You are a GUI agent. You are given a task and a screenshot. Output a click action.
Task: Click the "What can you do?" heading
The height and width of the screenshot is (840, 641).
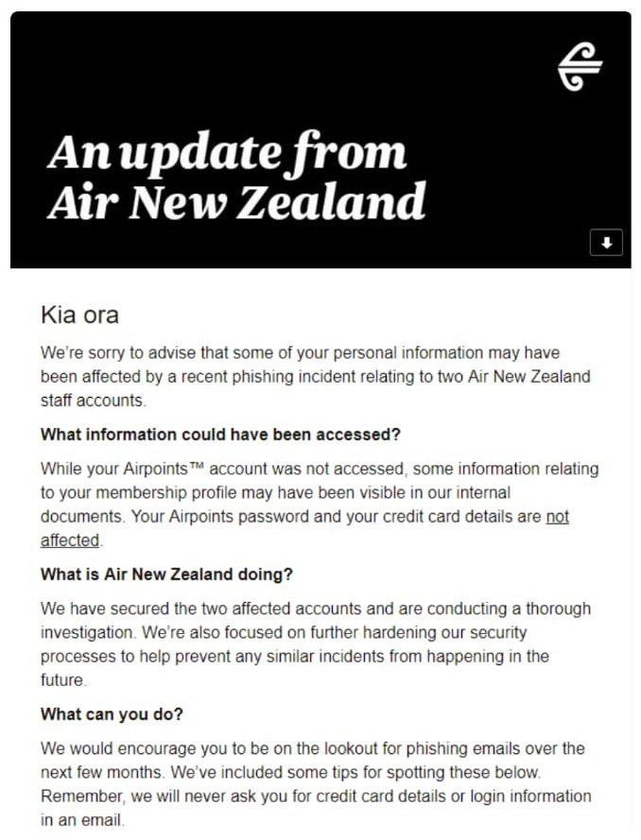113,714
